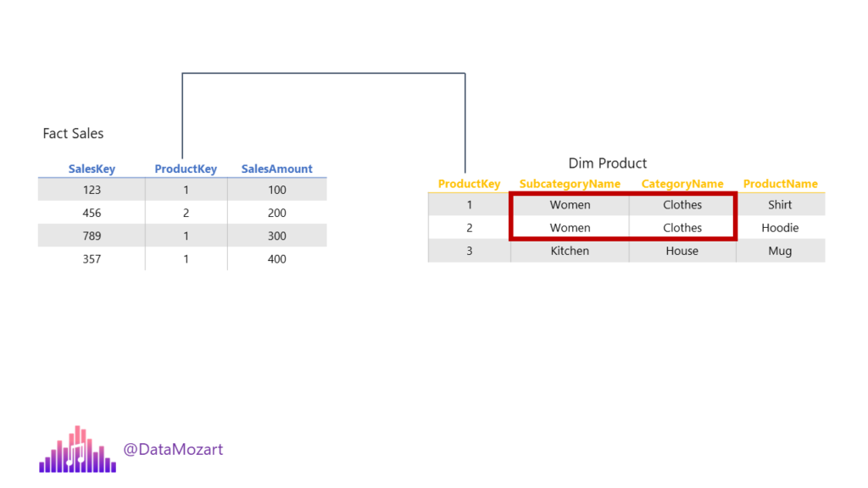Click Women subcategory in the Hoodie row
The image size is (868, 488).
(x=570, y=228)
